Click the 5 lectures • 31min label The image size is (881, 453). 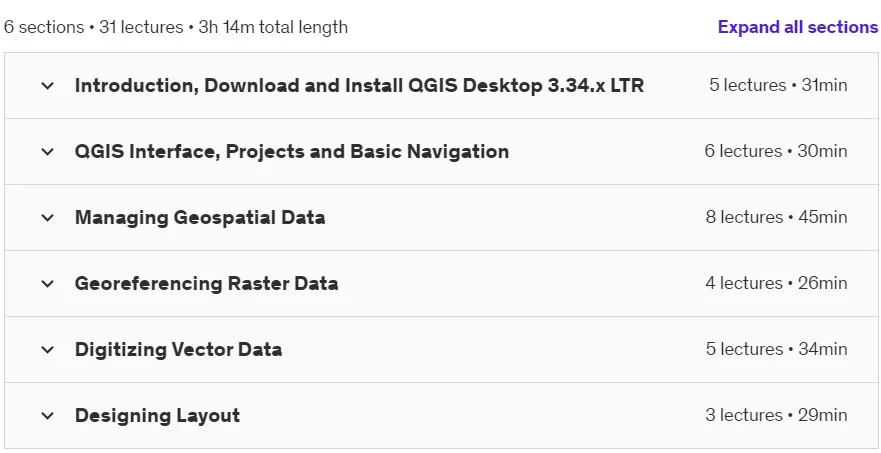pyautogui.click(x=778, y=85)
